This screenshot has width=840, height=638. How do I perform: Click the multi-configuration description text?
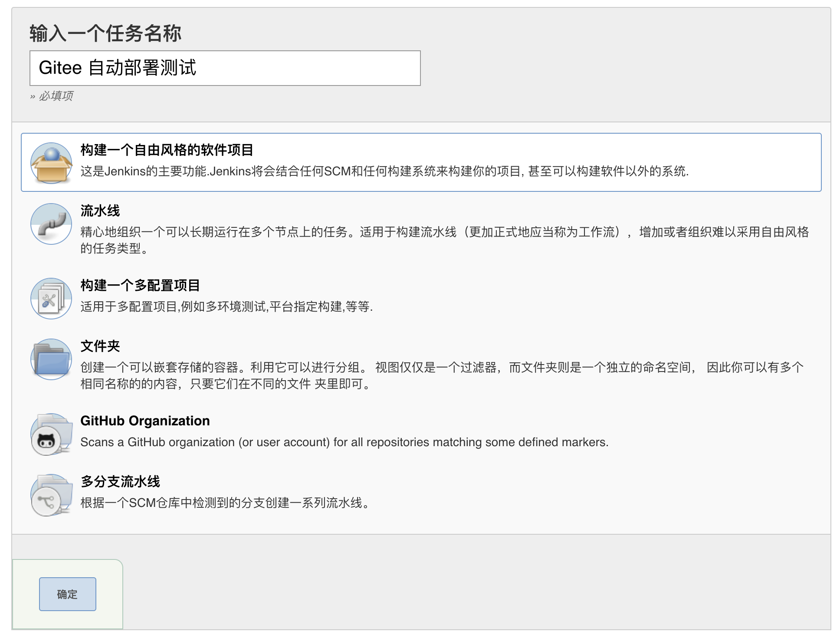pos(226,307)
